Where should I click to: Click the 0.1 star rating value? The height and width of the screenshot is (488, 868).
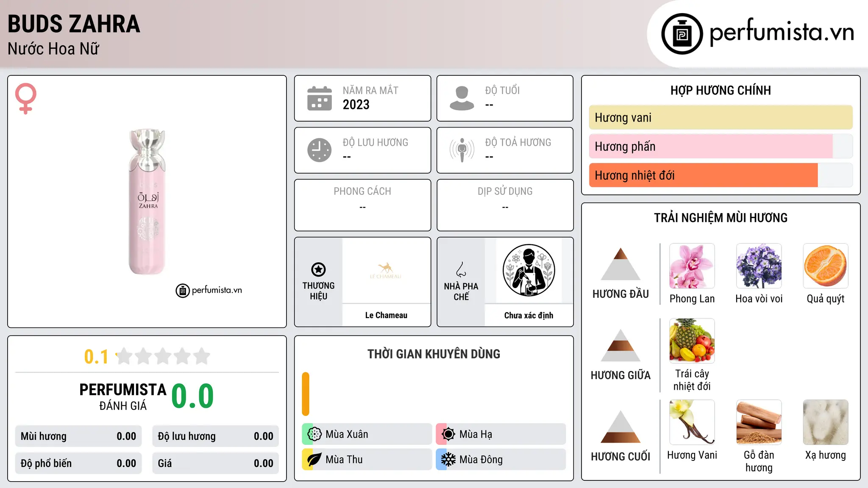tap(96, 357)
